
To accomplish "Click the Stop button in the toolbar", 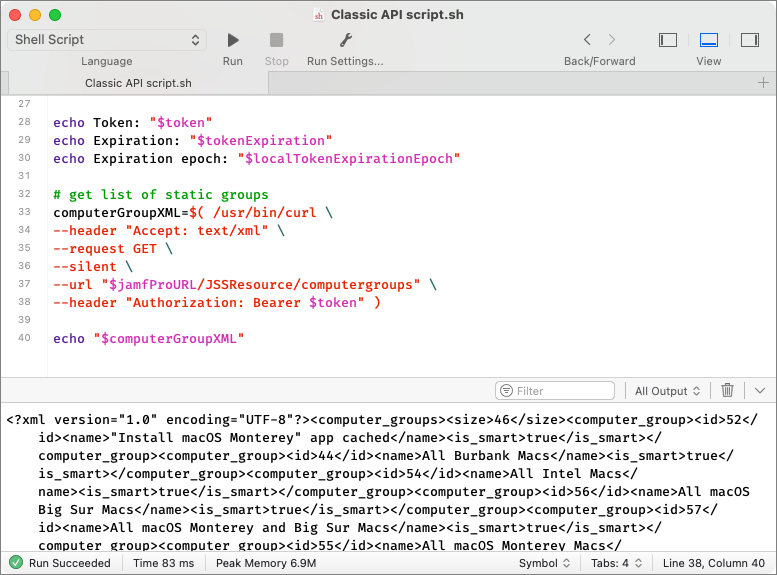I will tap(276, 40).
